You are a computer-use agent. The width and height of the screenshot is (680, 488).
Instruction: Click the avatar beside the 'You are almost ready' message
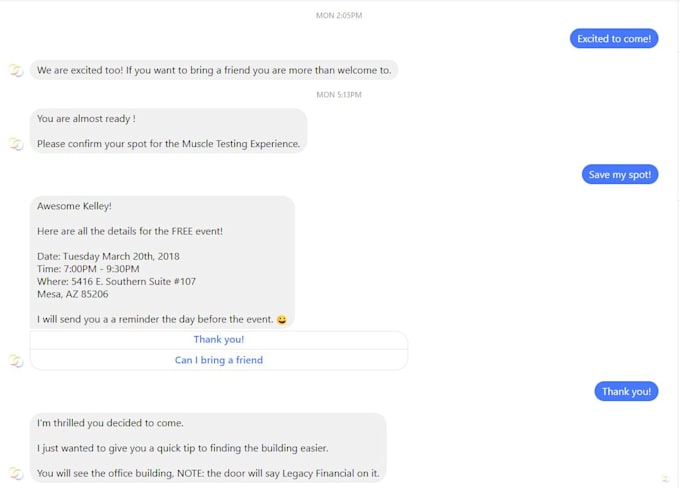(16, 144)
